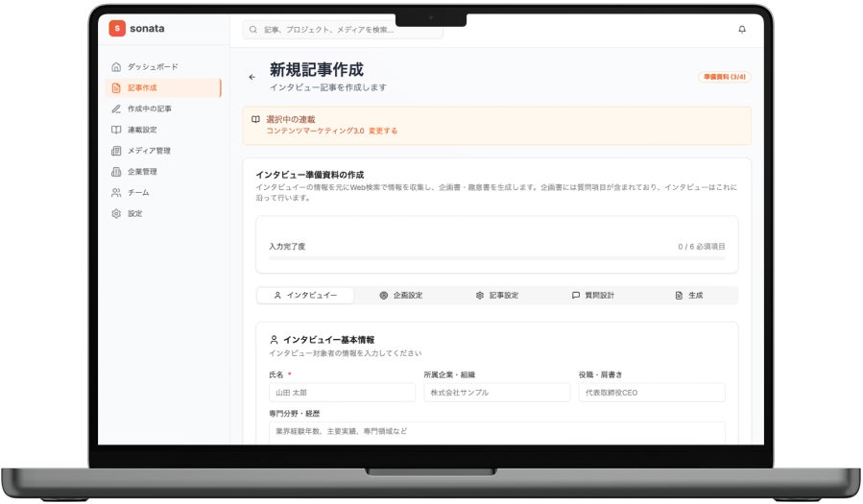Viewport: 863px width, 504px height.
Task: Switch to the 生成 tab
Action: coord(688,296)
